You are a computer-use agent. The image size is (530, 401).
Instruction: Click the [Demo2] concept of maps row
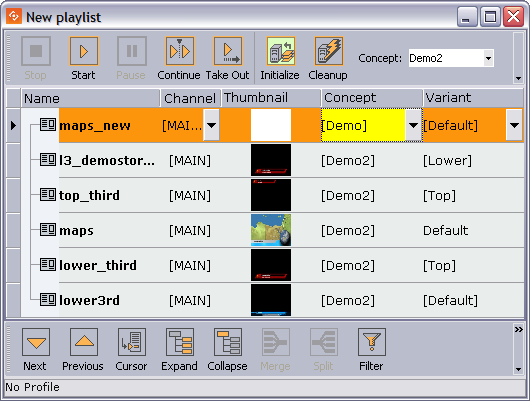click(348, 231)
